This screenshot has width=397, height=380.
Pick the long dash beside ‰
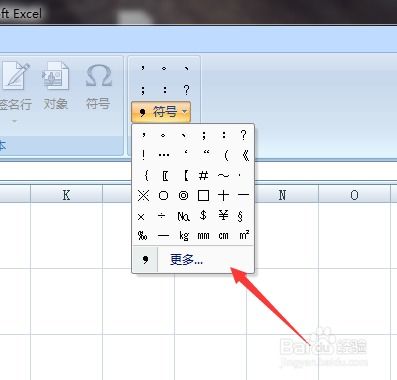[x=163, y=236]
